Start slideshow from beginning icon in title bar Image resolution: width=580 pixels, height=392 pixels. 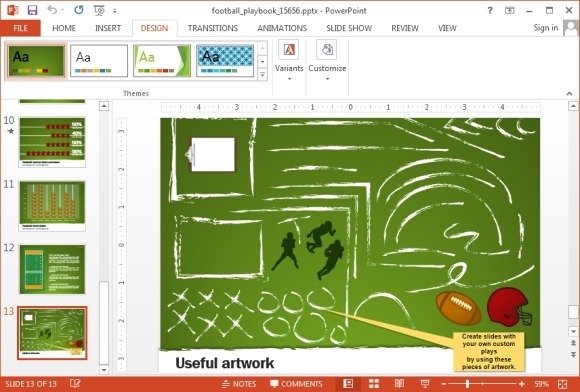pyautogui.click(x=99, y=10)
